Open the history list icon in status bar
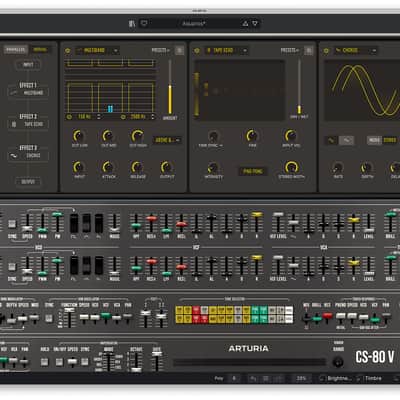 click(266, 379)
